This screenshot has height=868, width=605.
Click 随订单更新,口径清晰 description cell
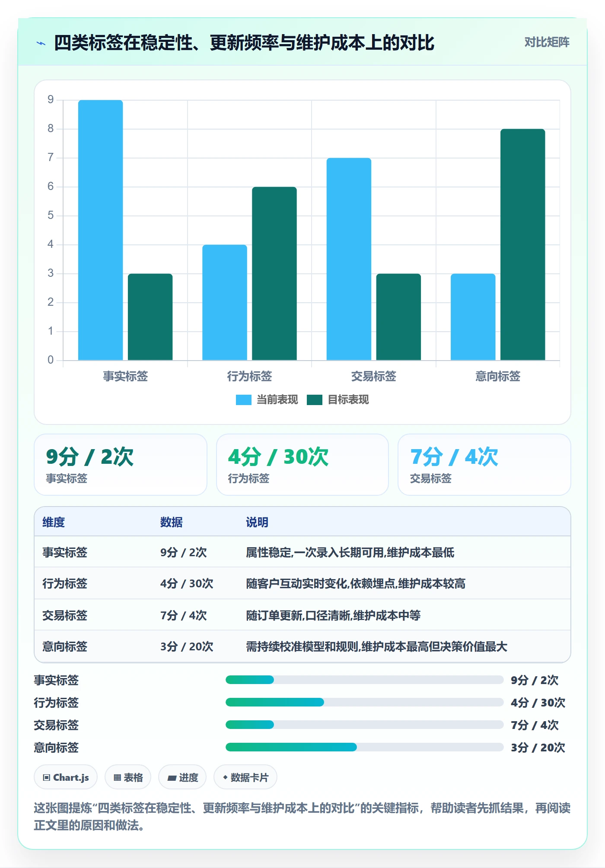pyautogui.click(x=333, y=615)
